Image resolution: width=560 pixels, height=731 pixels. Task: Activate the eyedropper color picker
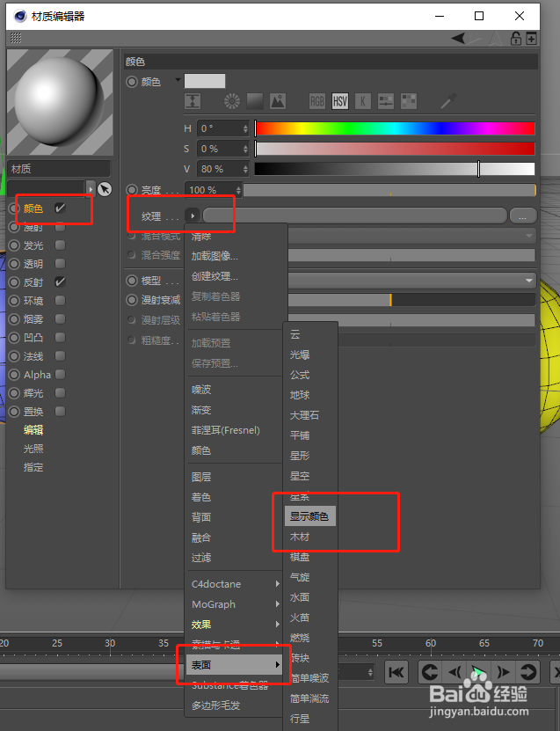pos(448,100)
